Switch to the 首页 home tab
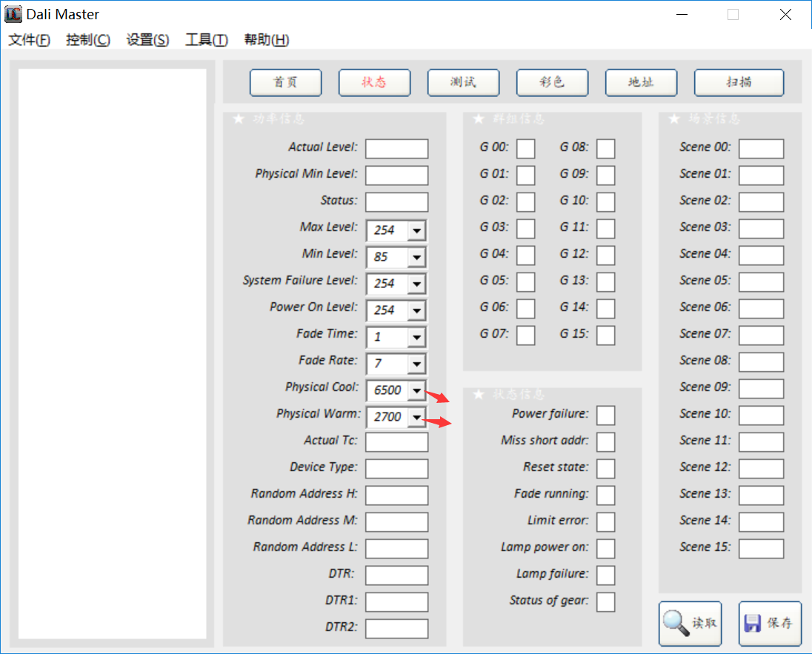The height and width of the screenshot is (654, 812). pyautogui.click(x=285, y=82)
